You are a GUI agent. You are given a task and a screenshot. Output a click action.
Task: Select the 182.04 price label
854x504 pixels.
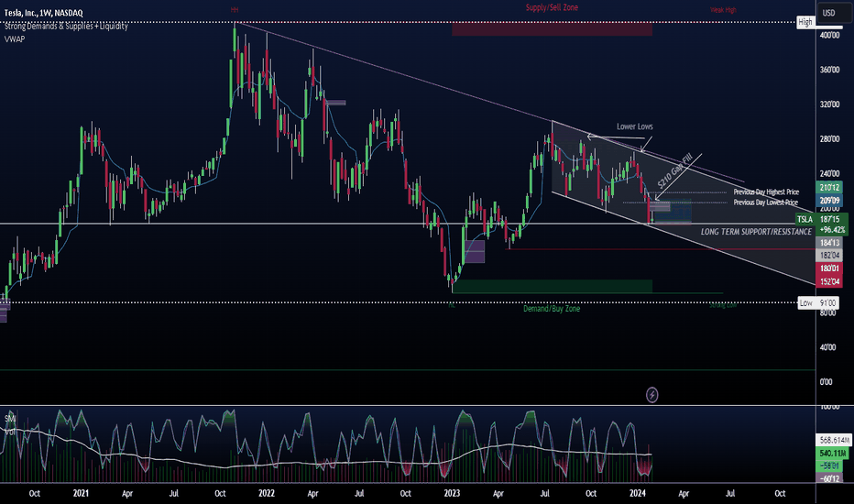829,255
